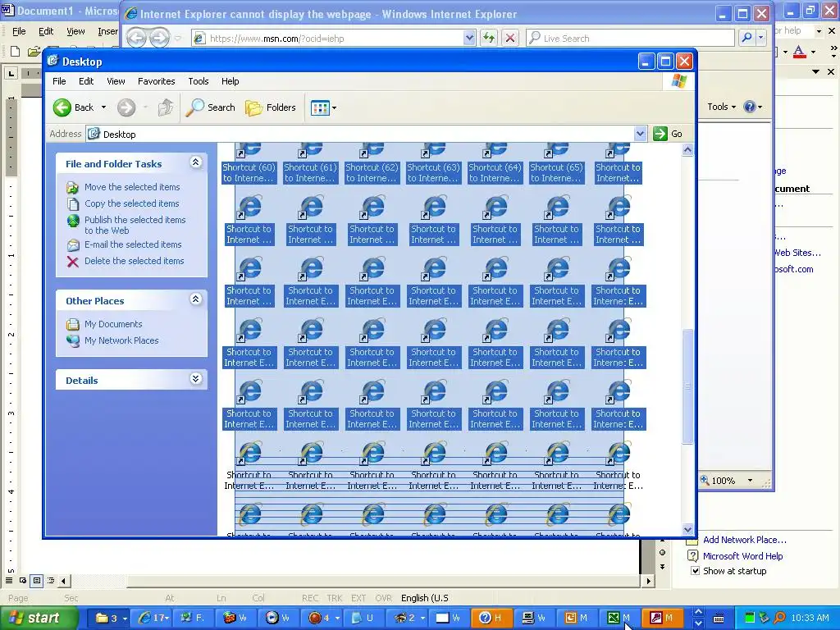
Task: Click the folder group taskbar button
Action: coord(110,618)
